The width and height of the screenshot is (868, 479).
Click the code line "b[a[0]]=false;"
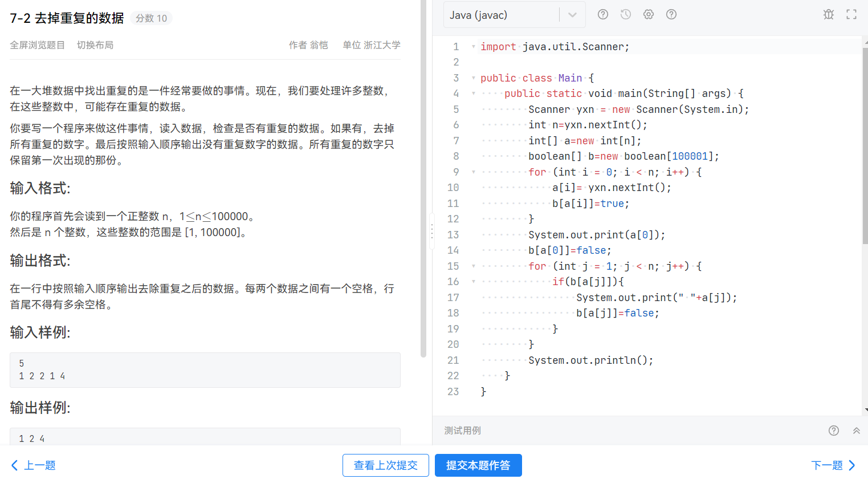570,250
